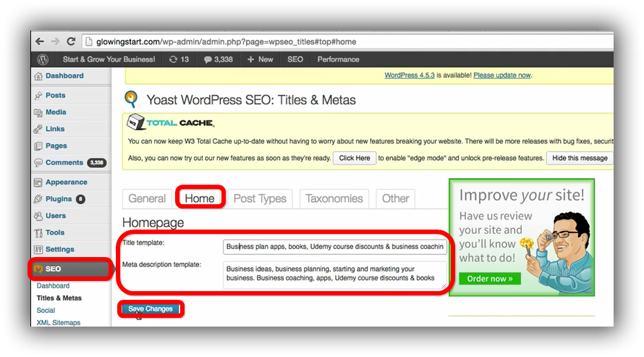This screenshot has height=357, width=644.
Task: Open the Plugins section
Action: [x=59, y=199]
